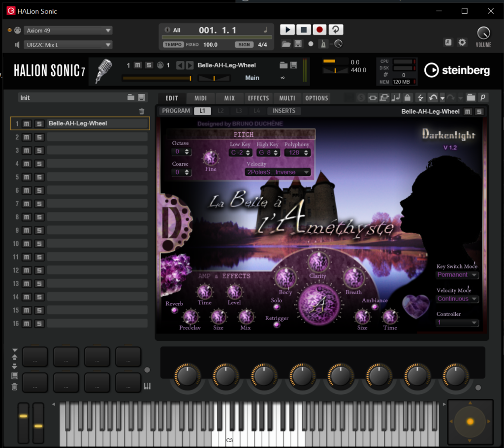Image resolution: width=504 pixels, height=448 pixels.
Task: Mute slot 1 Belle-AH-Leg-Wheel
Action: (27, 123)
